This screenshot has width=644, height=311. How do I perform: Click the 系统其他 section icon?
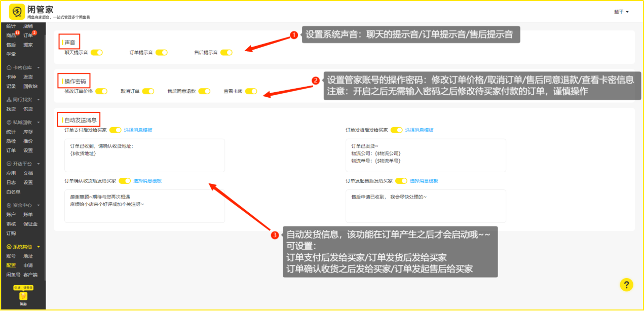point(9,247)
